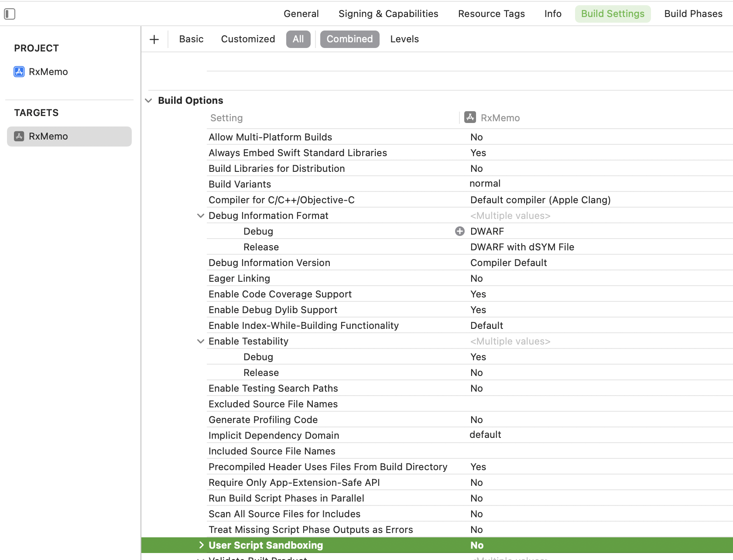Change Enable Debug Dylib Support value
Viewport: 733px width, 560px height.
pyautogui.click(x=478, y=310)
